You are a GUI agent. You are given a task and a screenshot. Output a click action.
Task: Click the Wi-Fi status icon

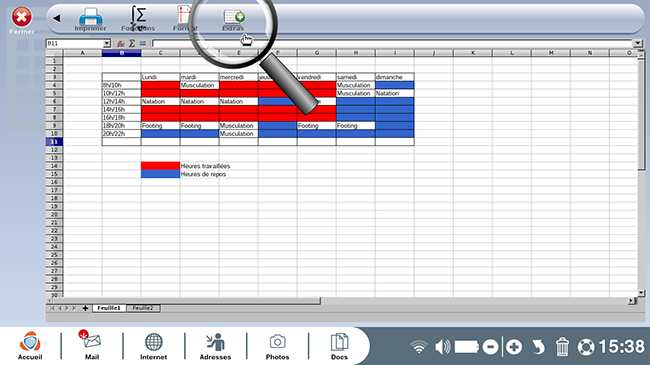coord(419,347)
